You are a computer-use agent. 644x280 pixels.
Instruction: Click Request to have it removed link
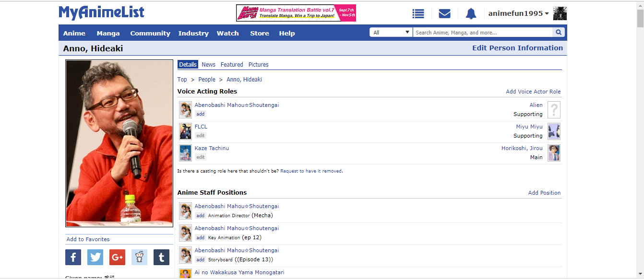click(x=311, y=171)
